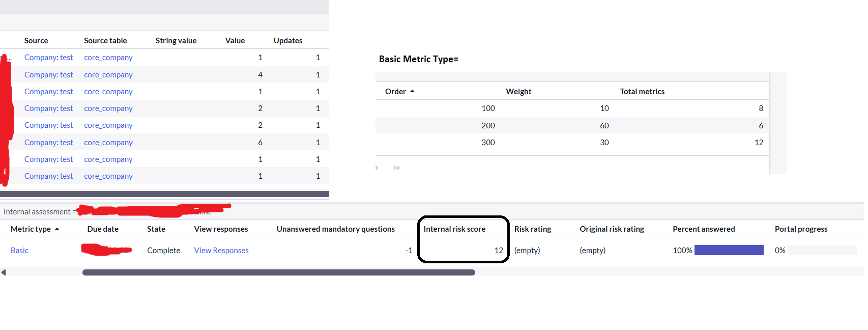
Task: Sort by Order column header
Action: pyautogui.click(x=395, y=91)
